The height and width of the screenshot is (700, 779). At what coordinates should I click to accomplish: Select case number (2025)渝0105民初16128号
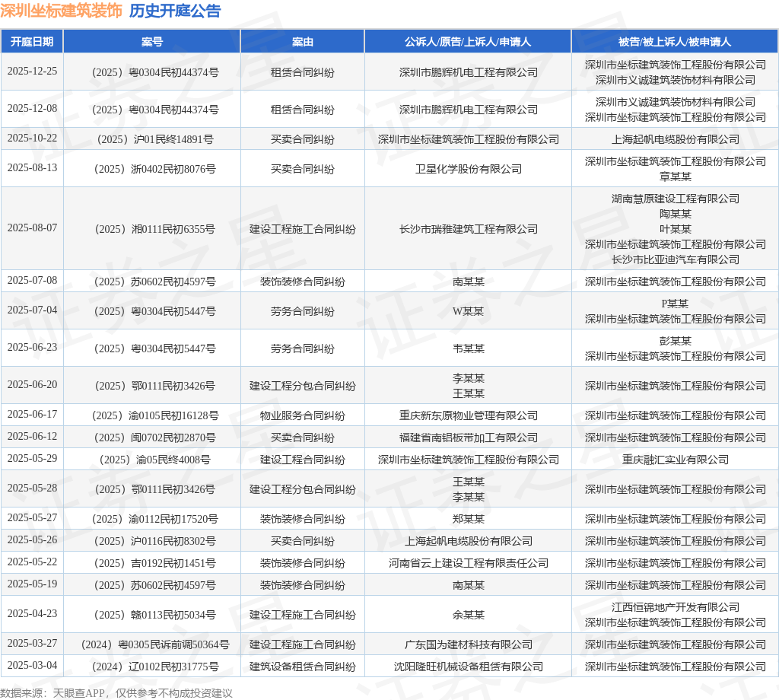tap(155, 416)
